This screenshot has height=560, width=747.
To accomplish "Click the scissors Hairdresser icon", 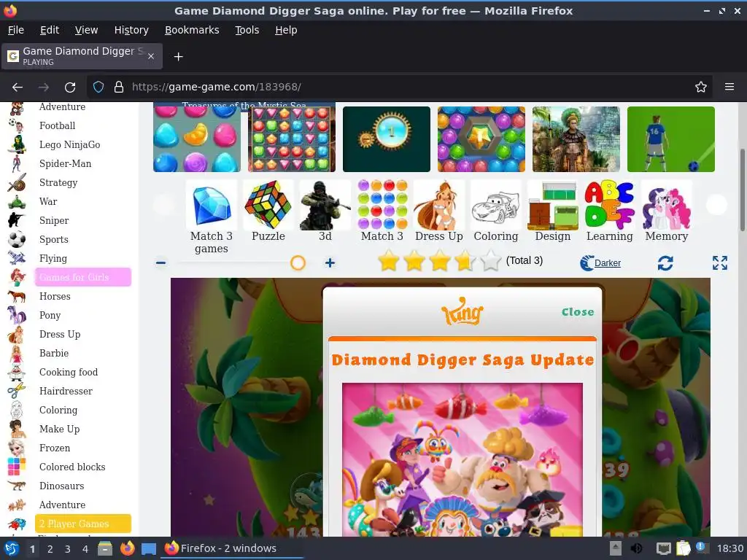I will pos(17,391).
